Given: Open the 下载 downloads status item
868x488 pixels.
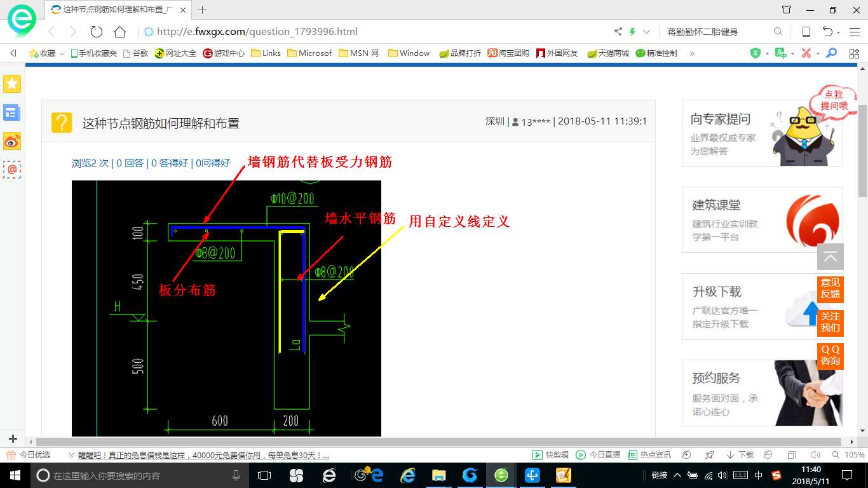Looking at the screenshot, I should point(740,455).
